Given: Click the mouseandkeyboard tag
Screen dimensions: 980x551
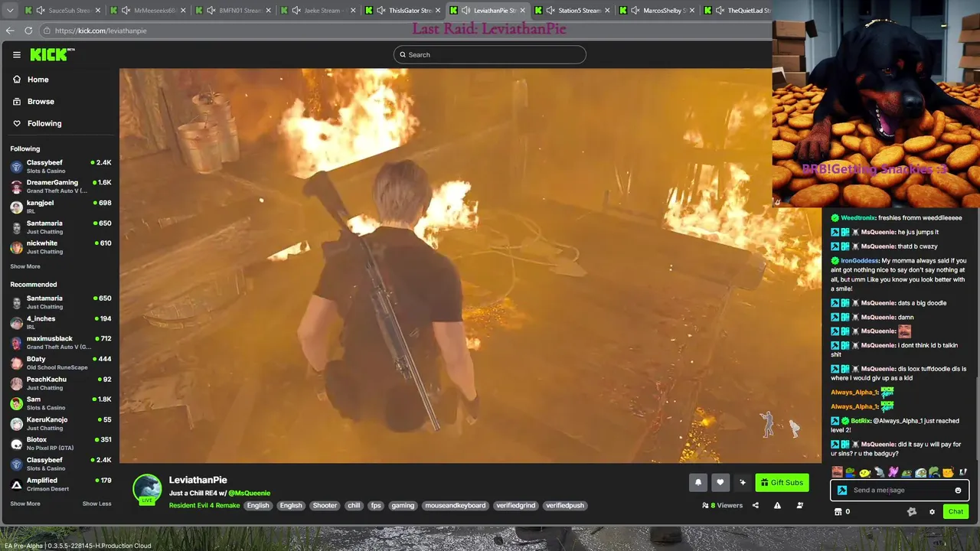Looking at the screenshot, I should [455, 505].
